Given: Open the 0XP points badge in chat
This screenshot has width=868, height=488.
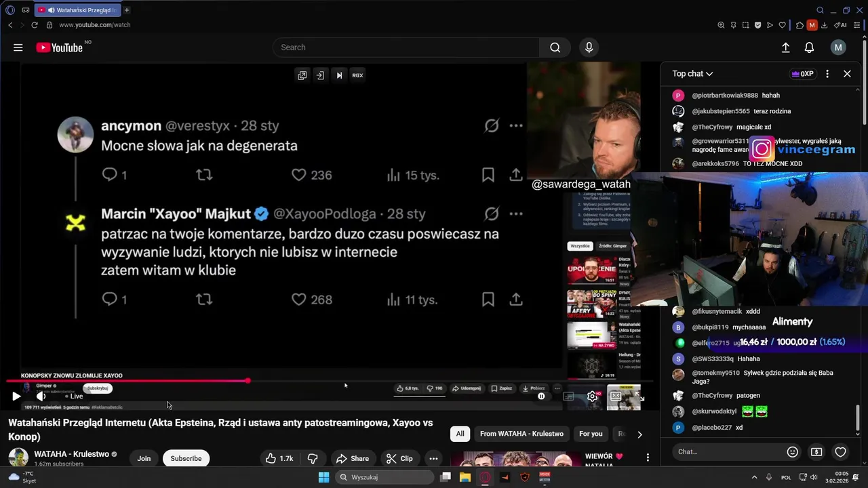Looking at the screenshot, I should click(x=802, y=74).
